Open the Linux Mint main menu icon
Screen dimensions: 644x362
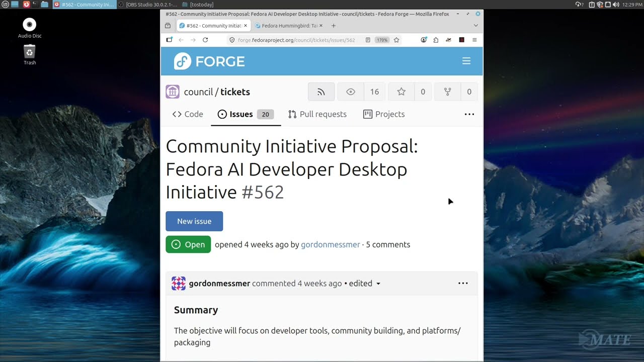coord(5,5)
